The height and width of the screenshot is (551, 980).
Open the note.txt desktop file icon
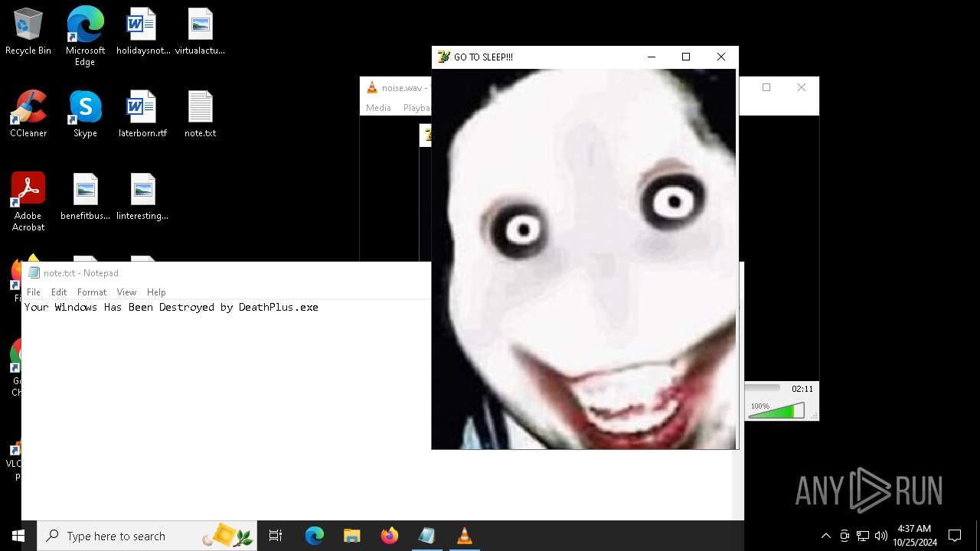200,114
